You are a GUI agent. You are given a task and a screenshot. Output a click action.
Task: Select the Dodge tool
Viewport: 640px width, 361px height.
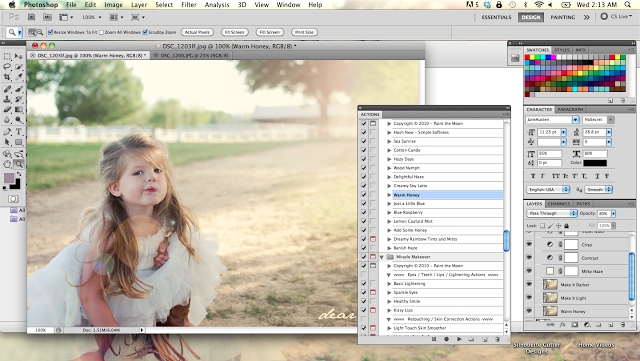tap(19, 120)
